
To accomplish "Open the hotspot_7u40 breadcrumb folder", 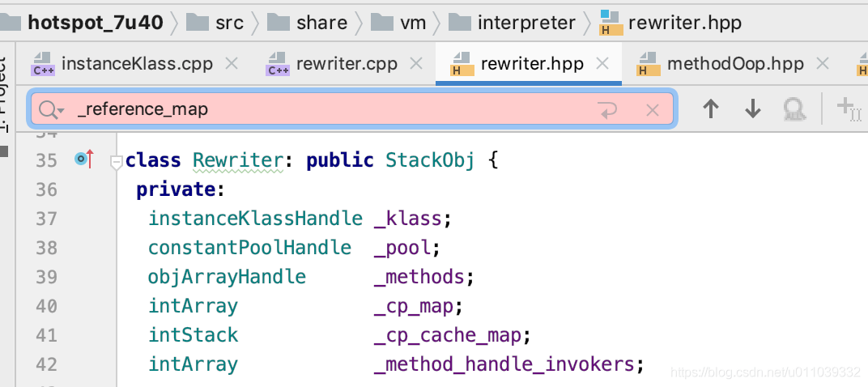I will pos(83,23).
